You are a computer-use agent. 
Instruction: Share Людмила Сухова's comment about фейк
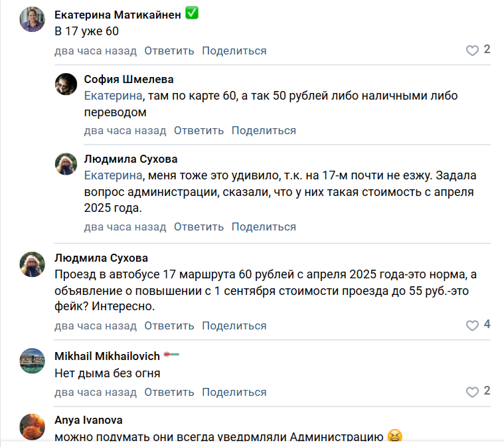[x=234, y=325]
